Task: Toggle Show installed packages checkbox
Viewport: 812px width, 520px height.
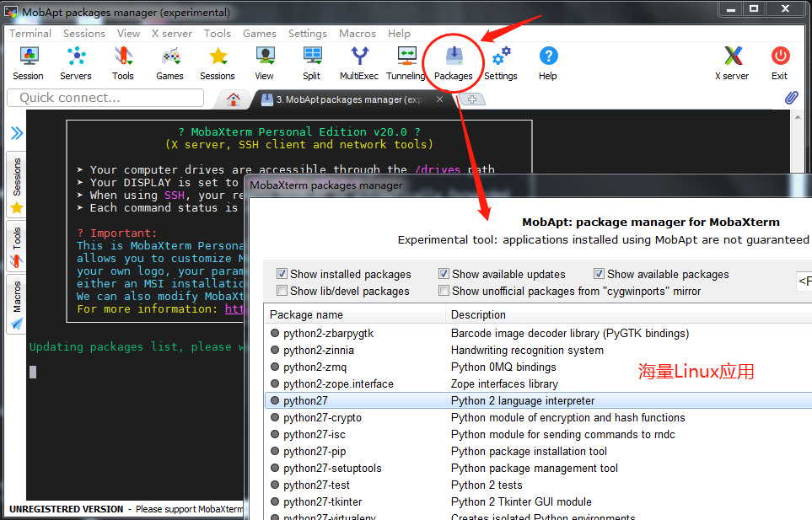Action: [282, 274]
